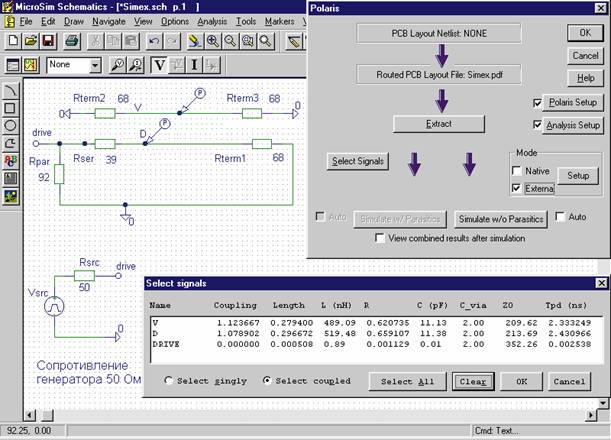Click Setup button in Mode group

point(578,176)
